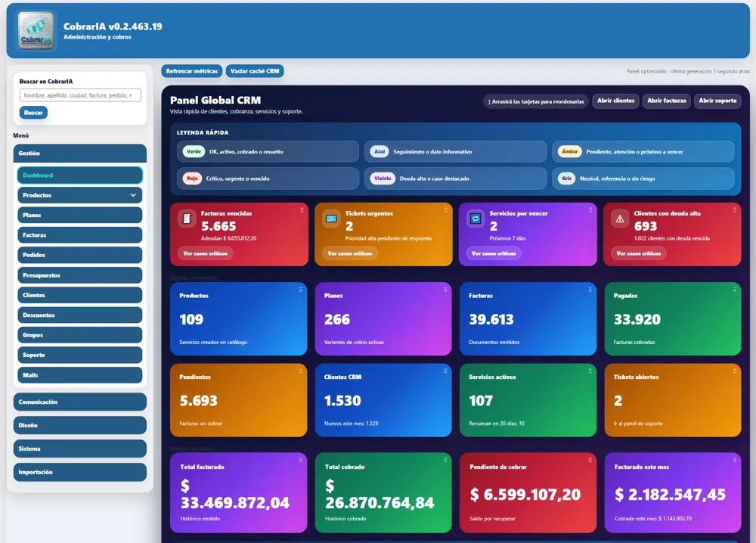Click the warning triangle on Clientes con deuda alta
756x543 pixels.
pyautogui.click(x=620, y=219)
